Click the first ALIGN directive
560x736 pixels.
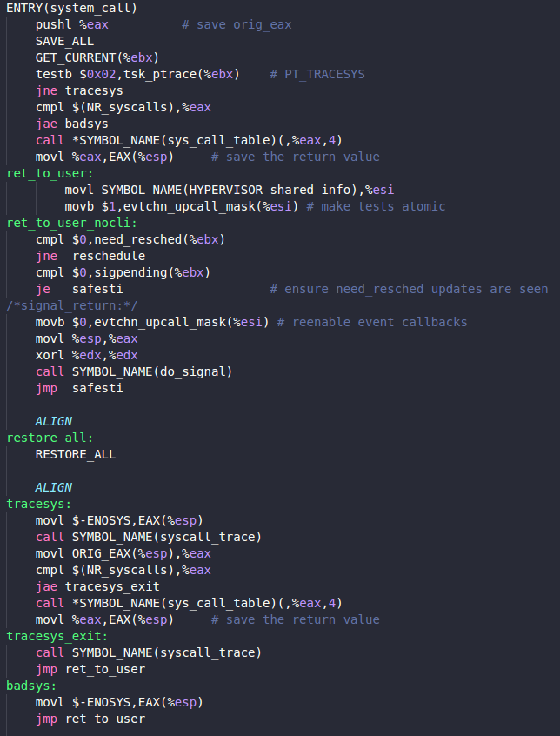53,422
